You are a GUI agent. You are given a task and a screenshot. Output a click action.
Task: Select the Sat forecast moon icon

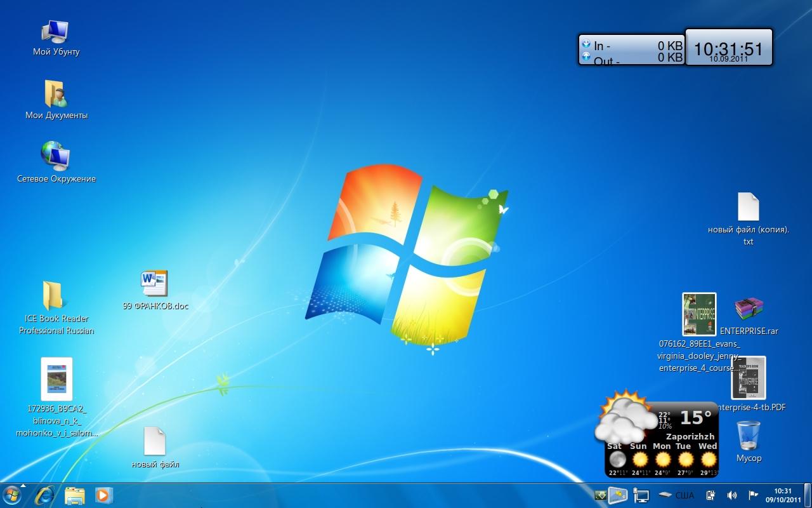(617, 459)
